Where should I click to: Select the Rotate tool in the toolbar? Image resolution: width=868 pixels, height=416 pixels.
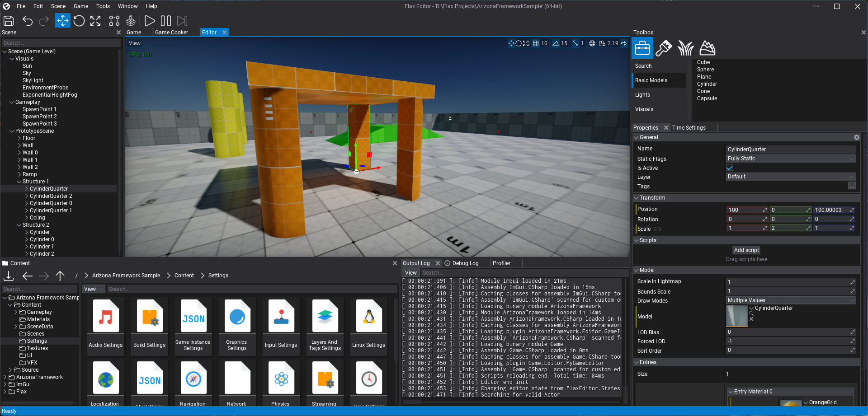(x=79, y=21)
